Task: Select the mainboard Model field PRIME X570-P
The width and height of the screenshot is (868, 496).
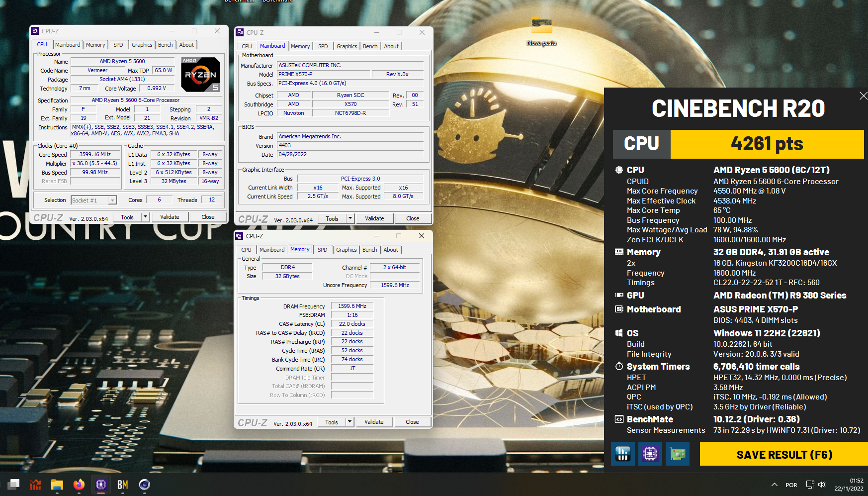Action: pyautogui.click(x=324, y=74)
